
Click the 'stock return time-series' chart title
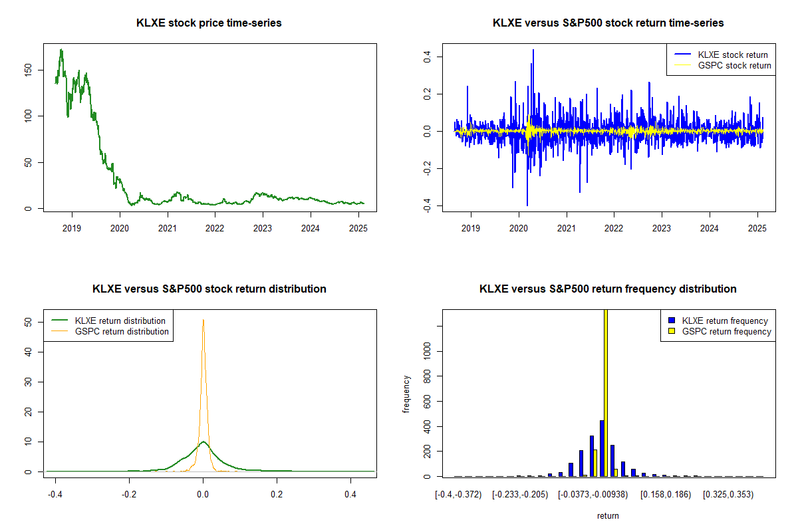pos(608,23)
